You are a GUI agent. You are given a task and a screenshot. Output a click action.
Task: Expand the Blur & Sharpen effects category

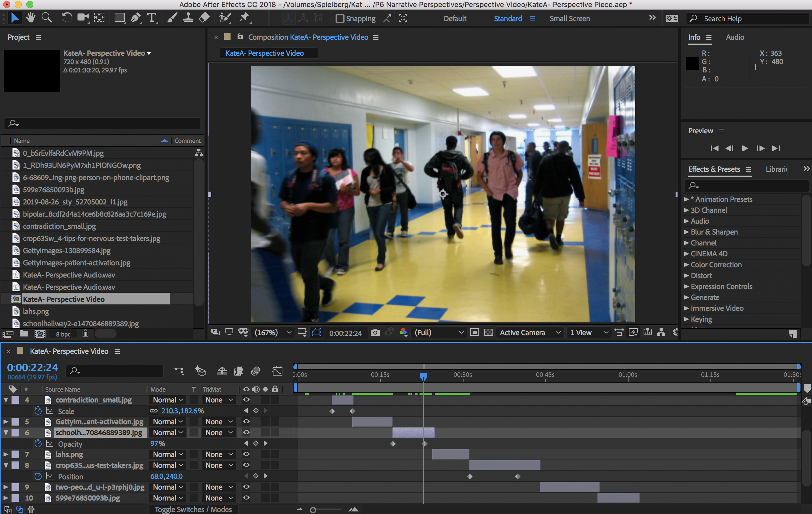[686, 232]
